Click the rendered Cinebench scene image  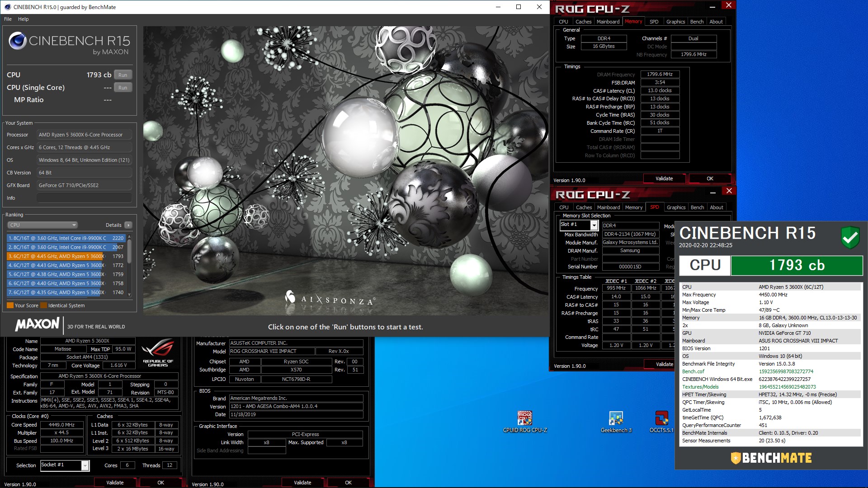(346, 170)
